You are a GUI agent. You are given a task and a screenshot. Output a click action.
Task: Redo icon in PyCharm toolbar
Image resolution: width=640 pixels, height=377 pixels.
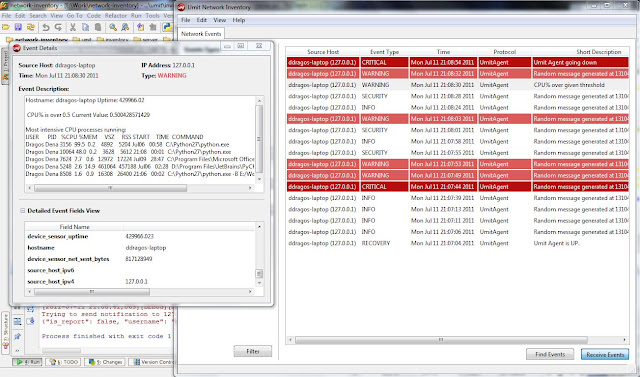pos(58,27)
